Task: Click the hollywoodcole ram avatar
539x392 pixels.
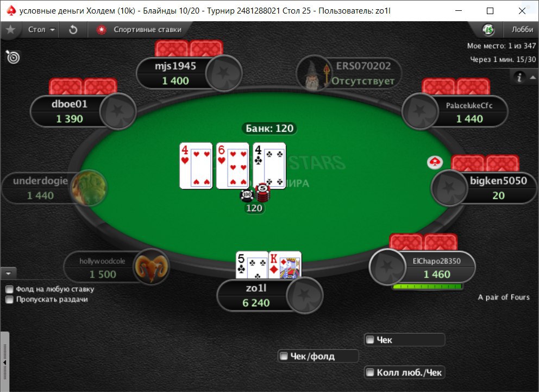Action: [x=152, y=267]
